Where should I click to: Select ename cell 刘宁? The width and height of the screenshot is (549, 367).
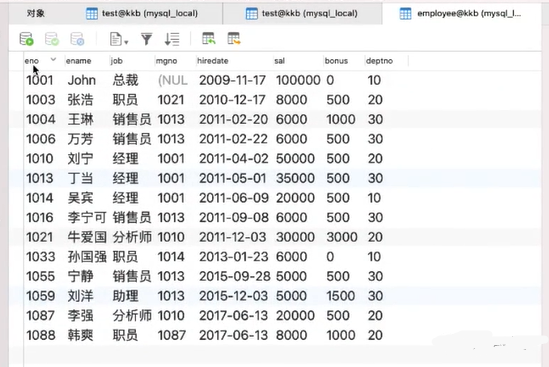click(x=80, y=159)
